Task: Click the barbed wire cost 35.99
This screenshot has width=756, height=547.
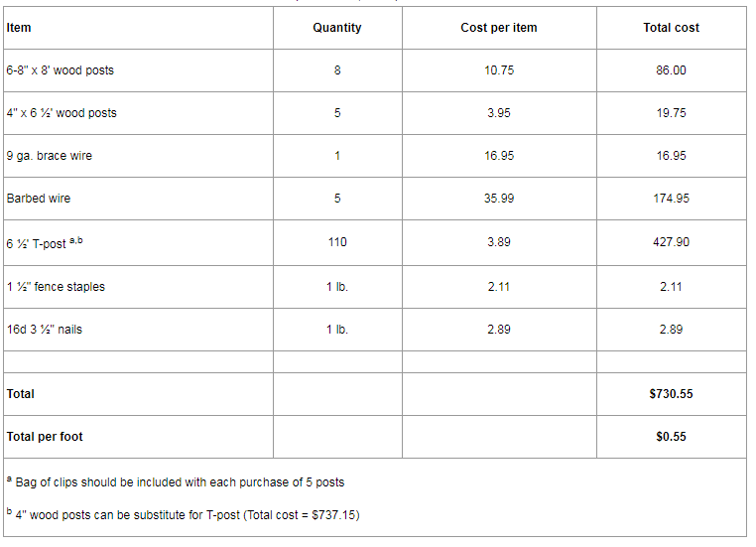Action: [x=499, y=199]
